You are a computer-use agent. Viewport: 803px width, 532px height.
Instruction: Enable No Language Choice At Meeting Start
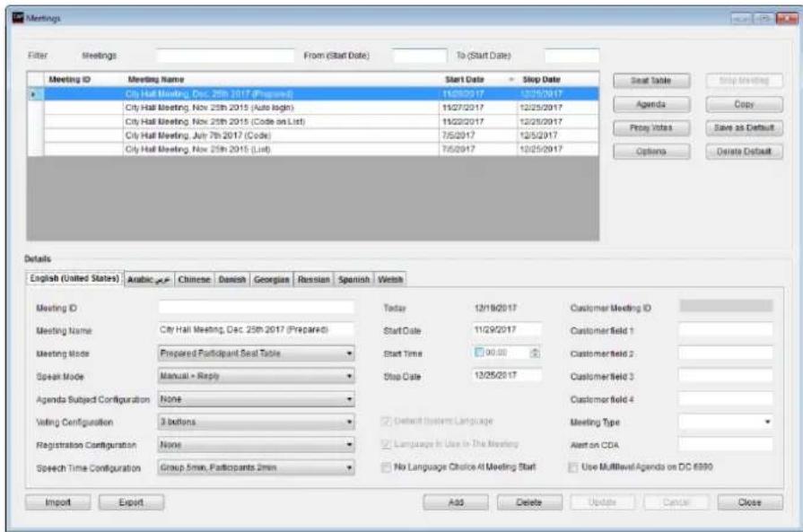(386, 467)
